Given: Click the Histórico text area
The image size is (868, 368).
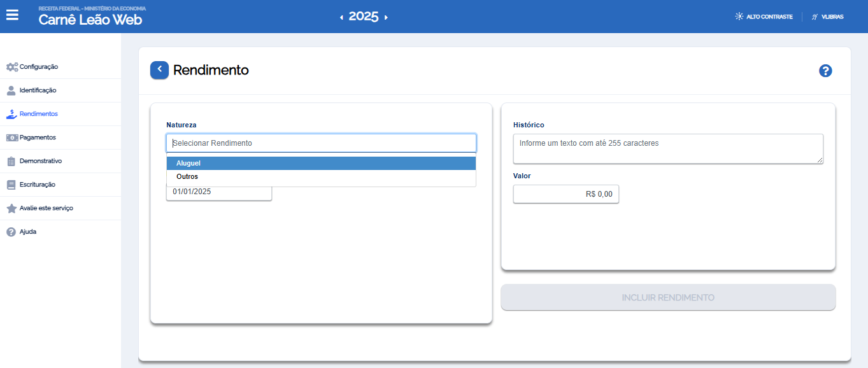Looking at the screenshot, I should click(668, 148).
